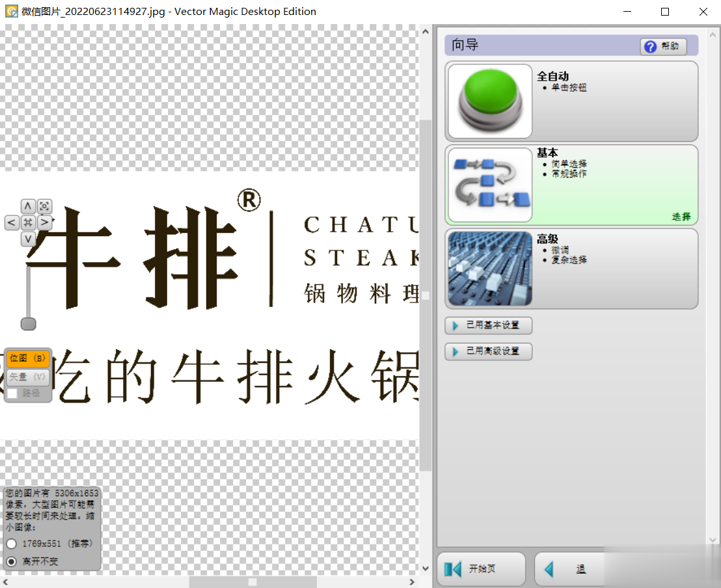Click the Back (退) button
The width and height of the screenshot is (721, 588).
[x=570, y=569]
